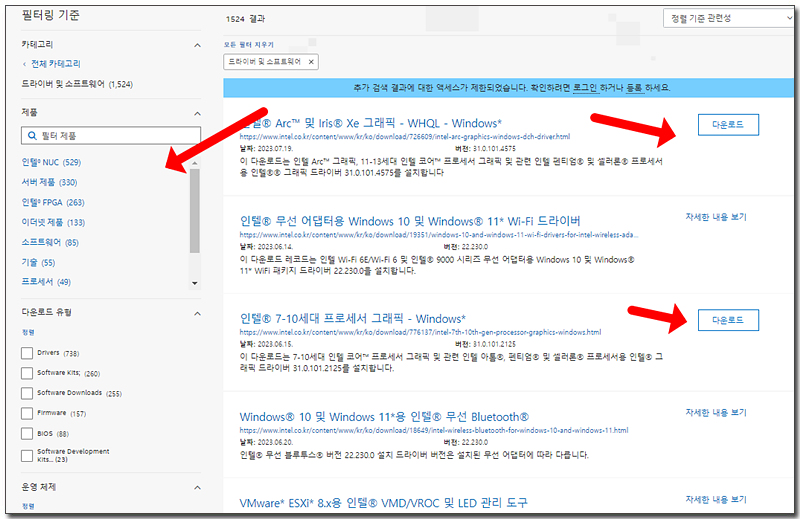
Task: Tick the Drivers checkbox
Action: [x=27, y=353]
